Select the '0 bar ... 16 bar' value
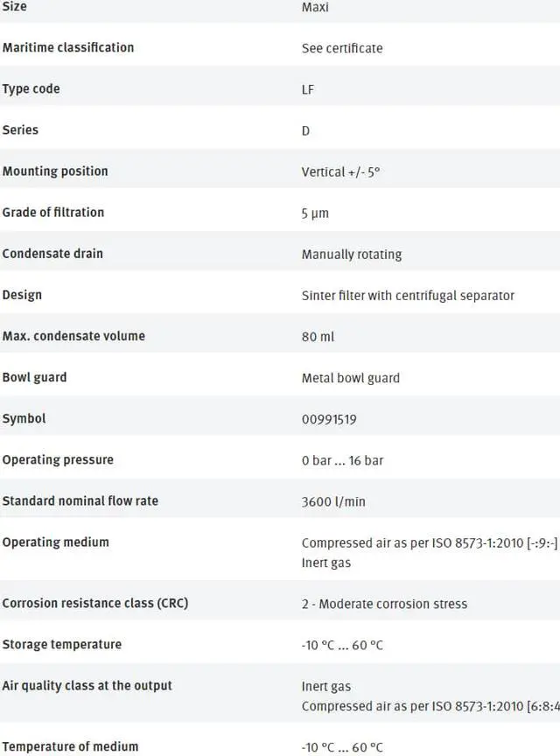Image resolution: width=560 pixels, height=756 pixels. click(342, 460)
